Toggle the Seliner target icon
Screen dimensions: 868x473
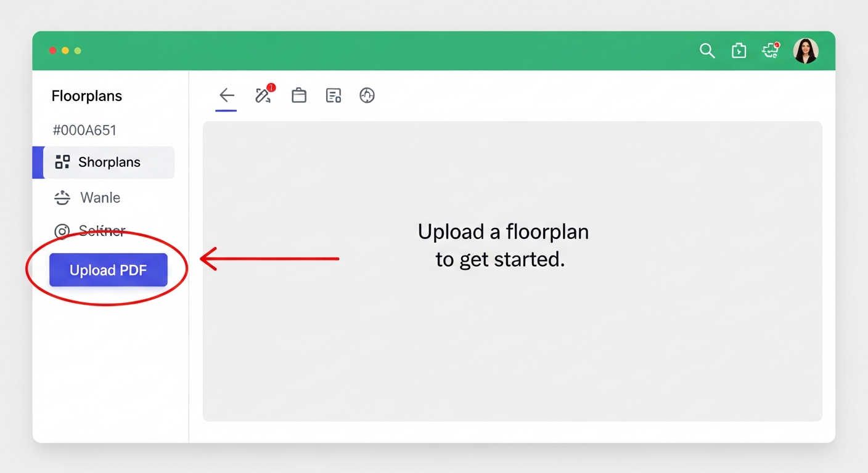pos(62,231)
